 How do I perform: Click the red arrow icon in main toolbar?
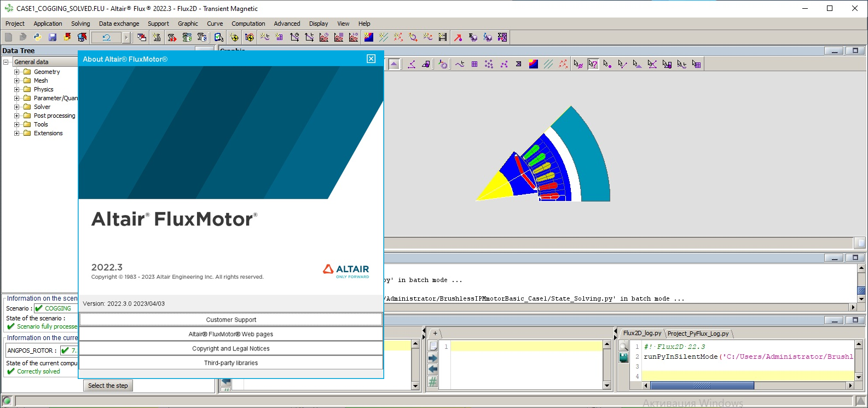pos(458,37)
